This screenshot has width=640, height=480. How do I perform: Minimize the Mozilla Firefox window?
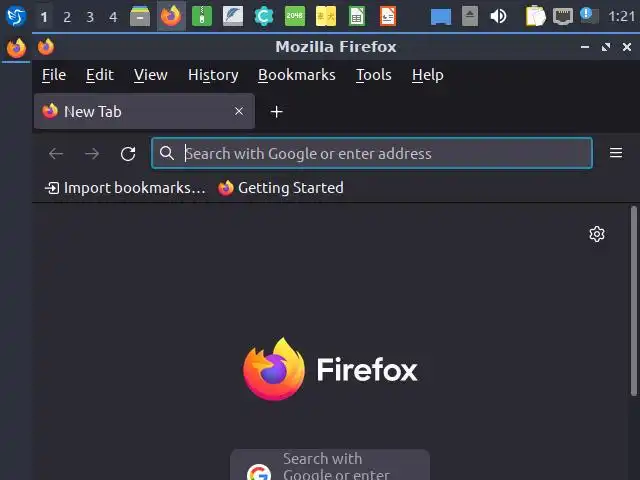click(x=585, y=47)
